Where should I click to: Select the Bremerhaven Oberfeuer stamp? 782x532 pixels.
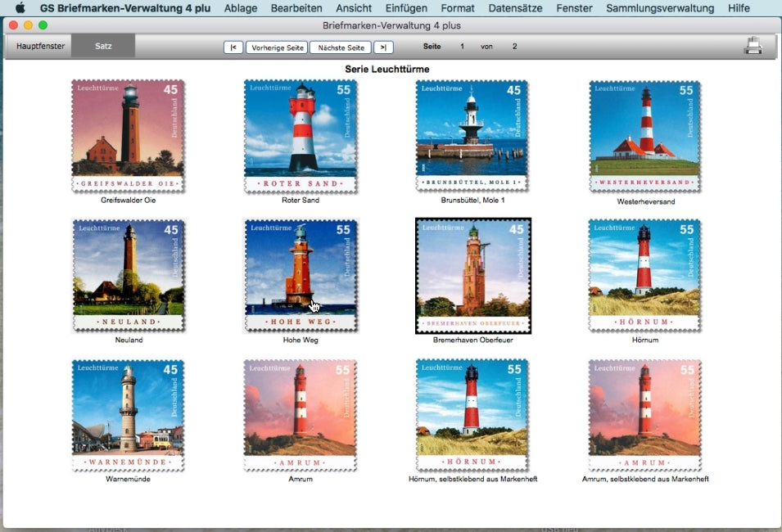coord(472,275)
